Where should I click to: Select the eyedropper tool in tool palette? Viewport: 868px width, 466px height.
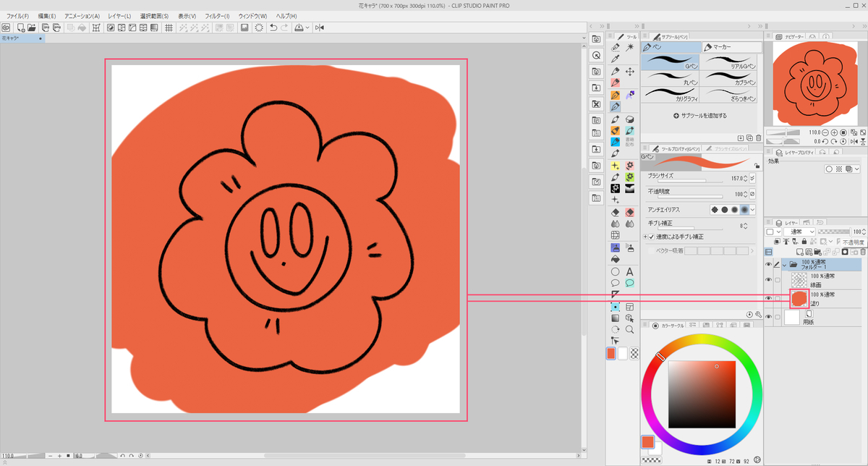tap(615, 59)
